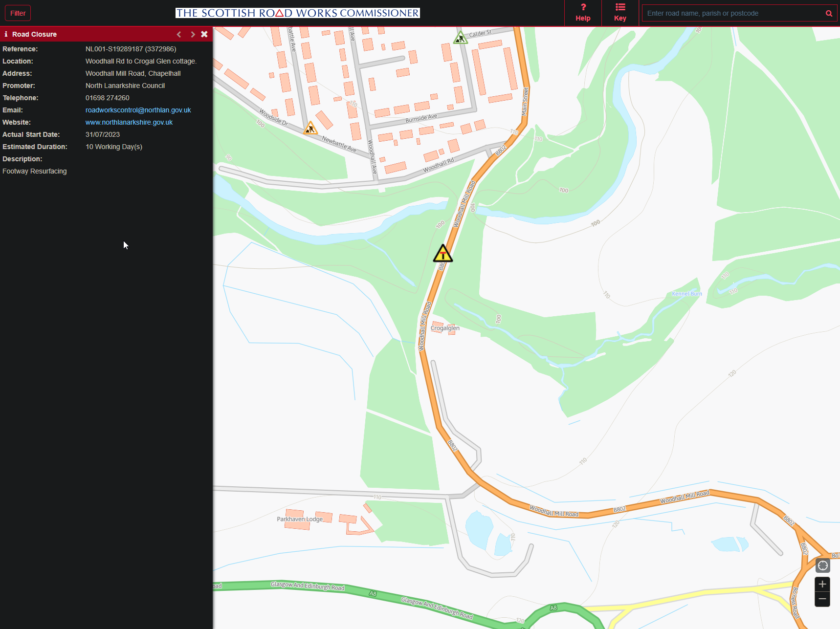Viewport: 840px width, 629px height.
Task: Click the info icon in panel header
Action: tap(6, 34)
